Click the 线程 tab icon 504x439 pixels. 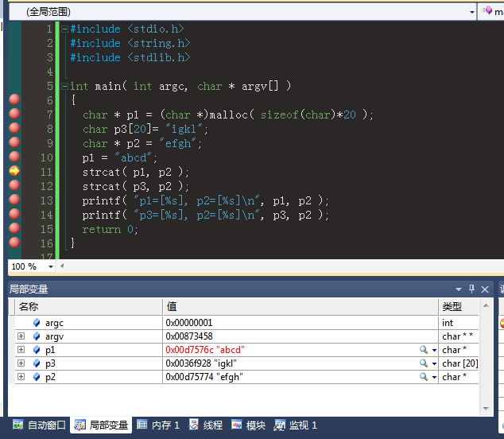tap(194, 424)
